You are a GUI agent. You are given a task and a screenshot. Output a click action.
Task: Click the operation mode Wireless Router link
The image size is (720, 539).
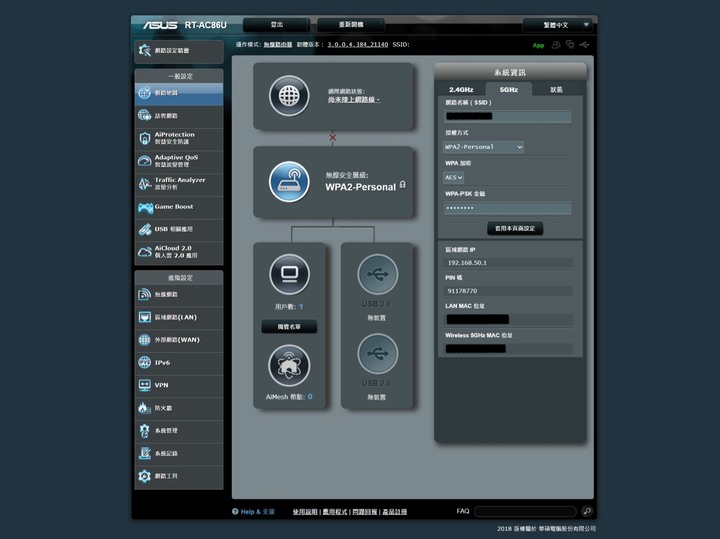point(278,45)
